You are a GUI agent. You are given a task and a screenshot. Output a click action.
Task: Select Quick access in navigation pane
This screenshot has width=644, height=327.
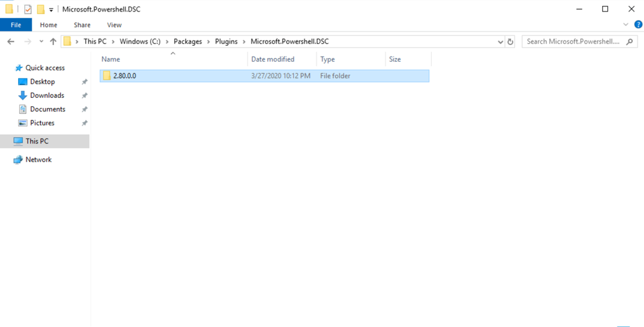(x=44, y=68)
